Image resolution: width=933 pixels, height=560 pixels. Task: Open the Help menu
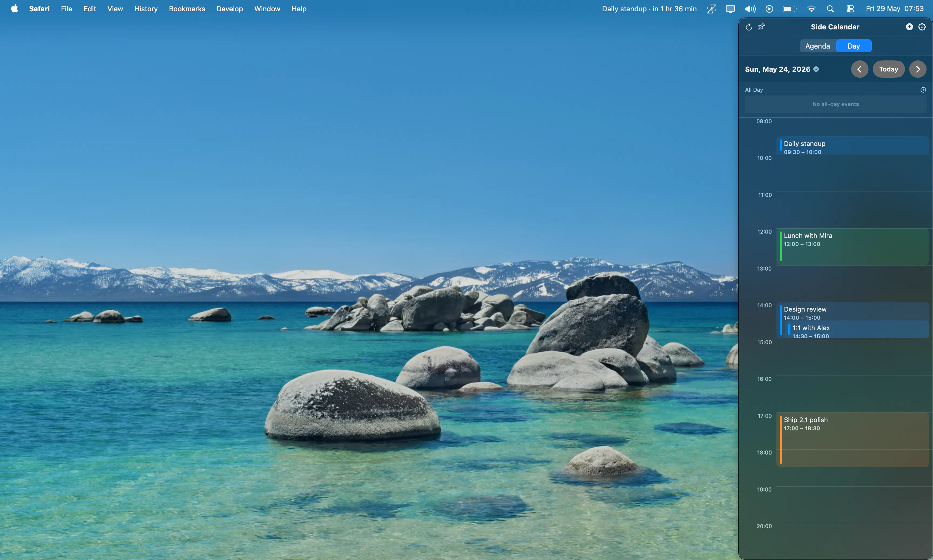[x=299, y=9]
